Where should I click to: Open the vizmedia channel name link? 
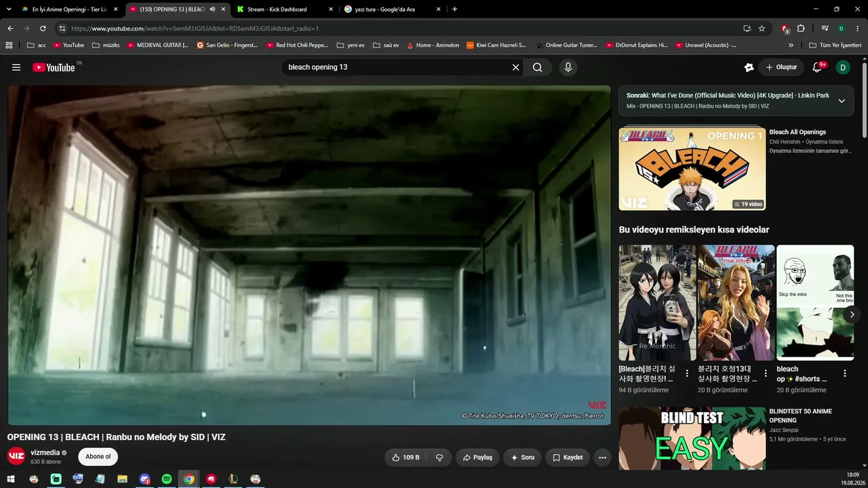click(x=45, y=453)
